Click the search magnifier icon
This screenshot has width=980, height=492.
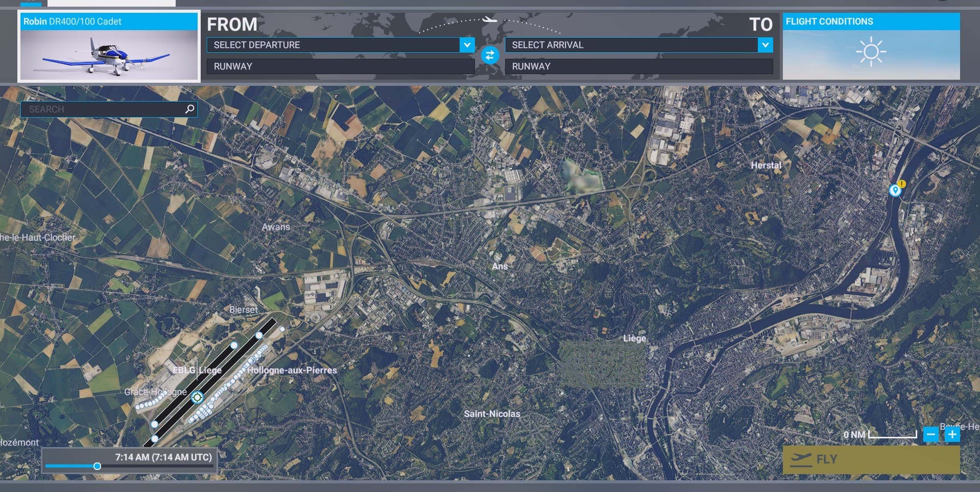click(189, 109)
